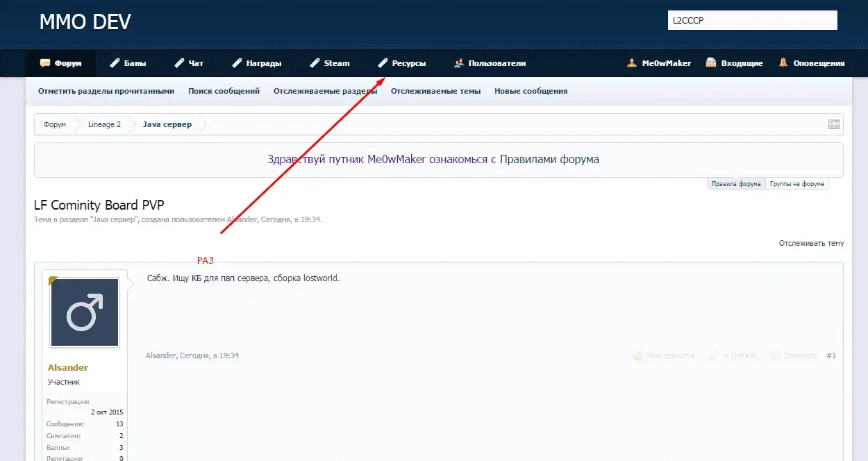Click Мне нравится on post #1
Viewport: 868px width, 461px height.
[x=670, y=355]
